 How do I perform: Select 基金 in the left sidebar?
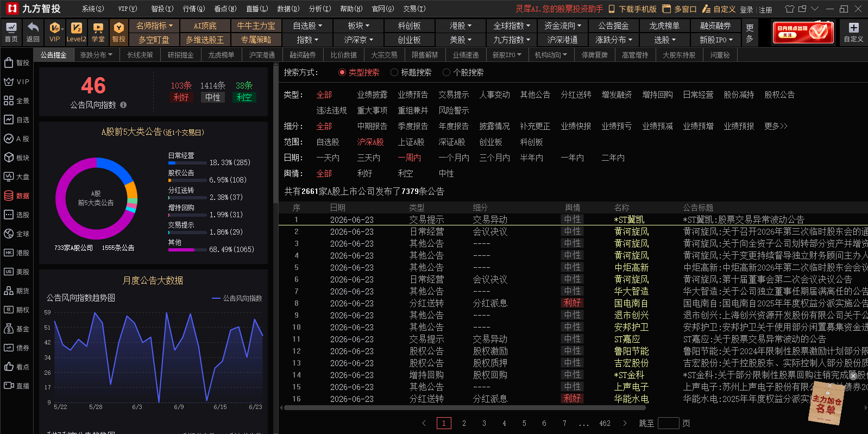[16, 329]
